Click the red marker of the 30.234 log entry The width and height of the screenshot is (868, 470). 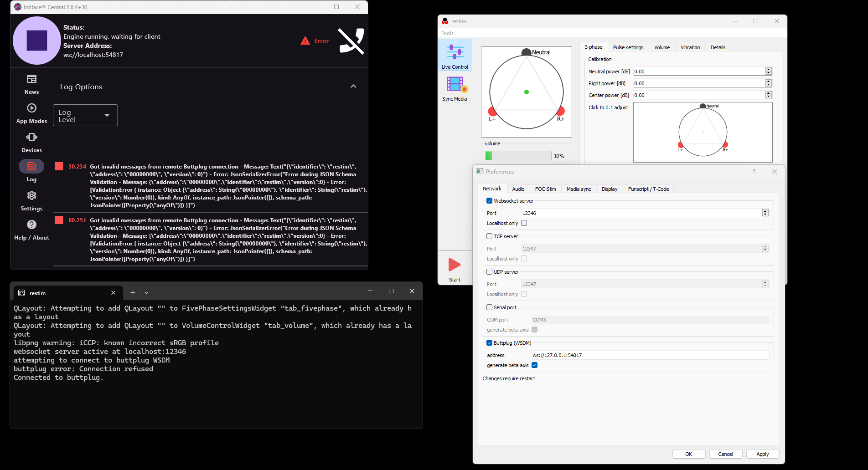pyautogui.click(x=59, y=166)
